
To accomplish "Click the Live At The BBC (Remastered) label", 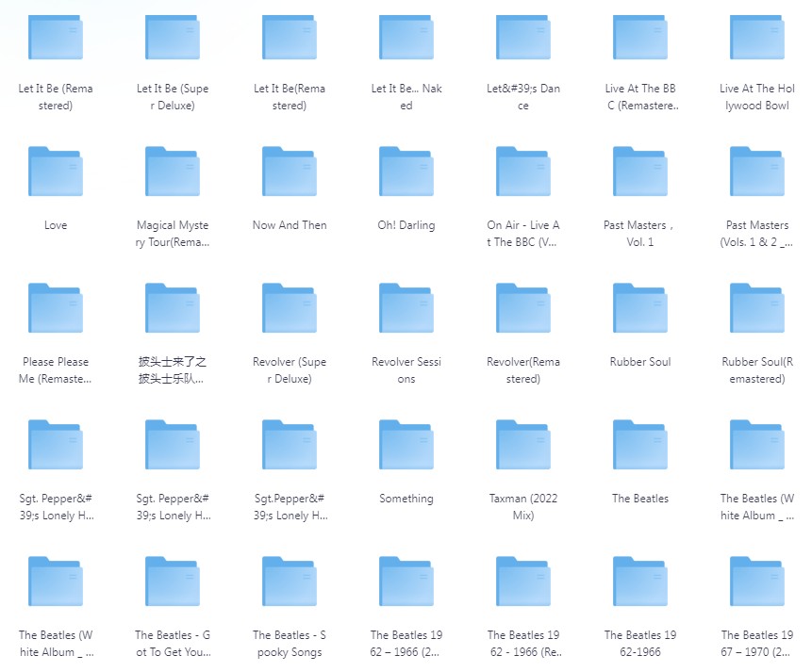I will (640, 97).
